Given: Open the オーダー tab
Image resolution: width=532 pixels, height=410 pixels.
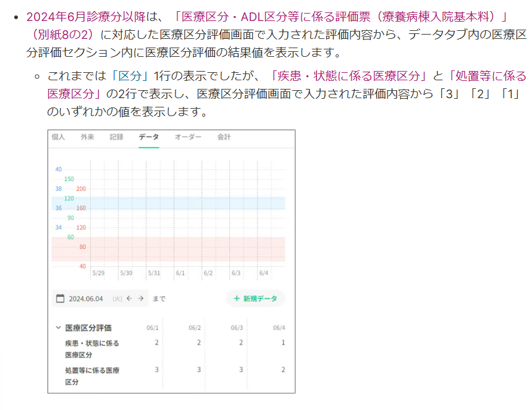Looking at the screenshot, I should click(188, 136).
